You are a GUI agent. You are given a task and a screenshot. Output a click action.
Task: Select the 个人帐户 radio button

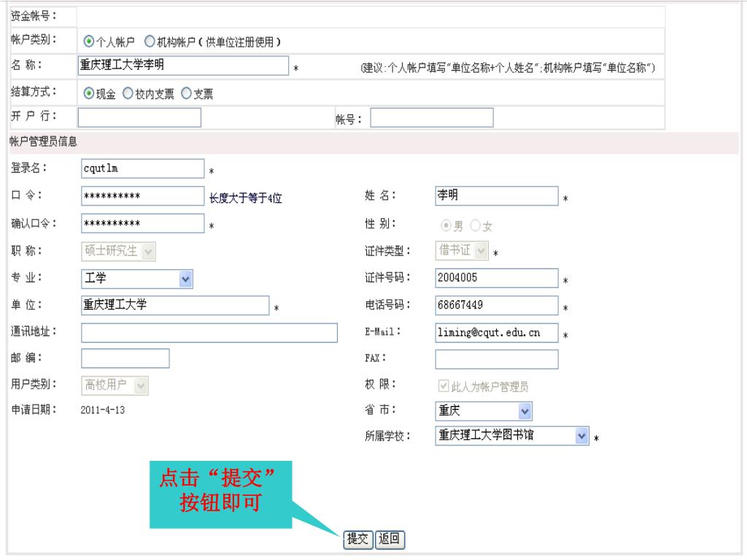click(x=88, y=42)
